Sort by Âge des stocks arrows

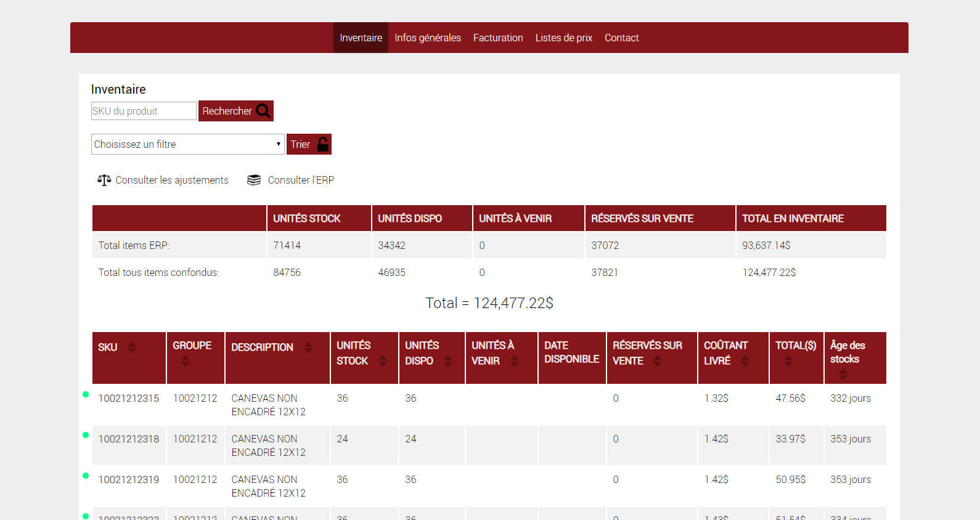tap(843, 374)
